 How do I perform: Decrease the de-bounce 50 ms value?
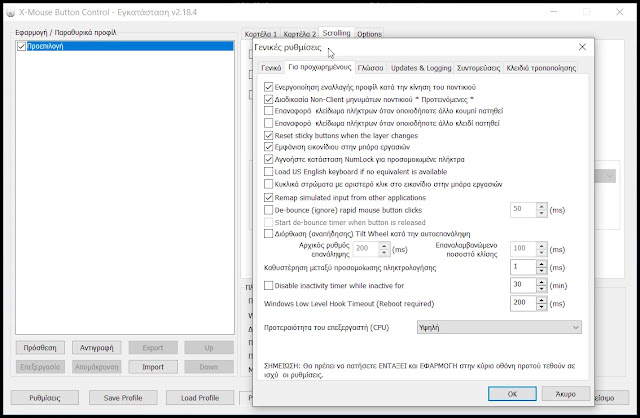(541, 213)
